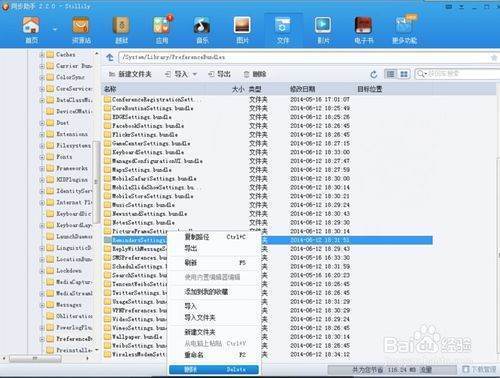The image size is (500, 378).
Task: Open the 图片 photos section
Action: (242, 30)
